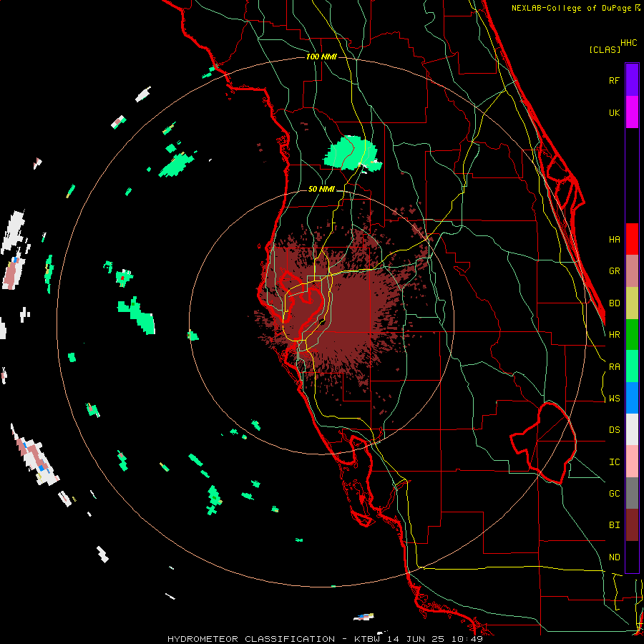Click the WS legend label
Image resolution: width=644 pixels, height=644 pixels.
click(x=614, y=399)
